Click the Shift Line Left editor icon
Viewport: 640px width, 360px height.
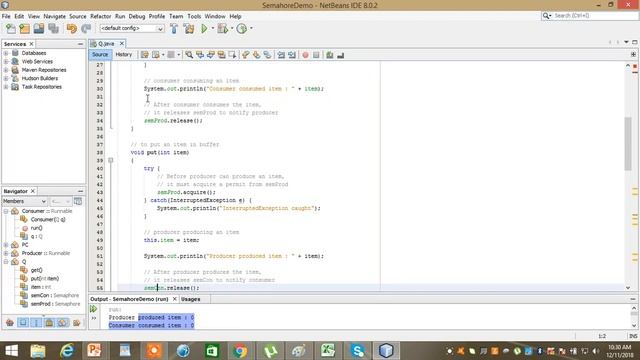[281, 55]
